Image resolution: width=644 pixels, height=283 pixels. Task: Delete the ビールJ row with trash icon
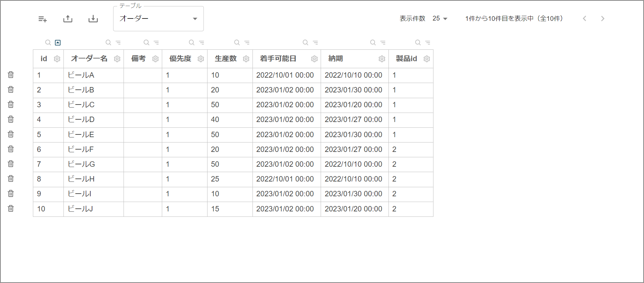coord(11,208)
